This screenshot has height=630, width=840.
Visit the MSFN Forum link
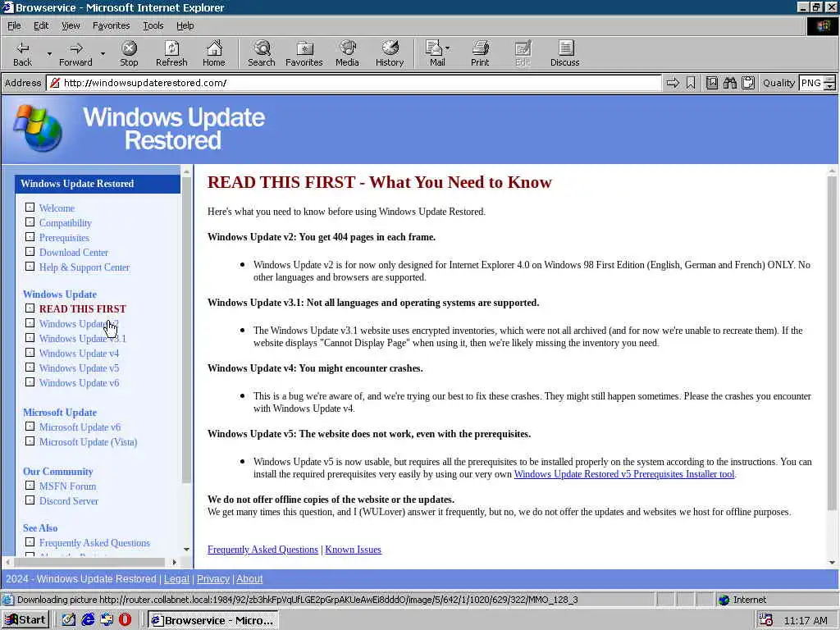(67, 486)
